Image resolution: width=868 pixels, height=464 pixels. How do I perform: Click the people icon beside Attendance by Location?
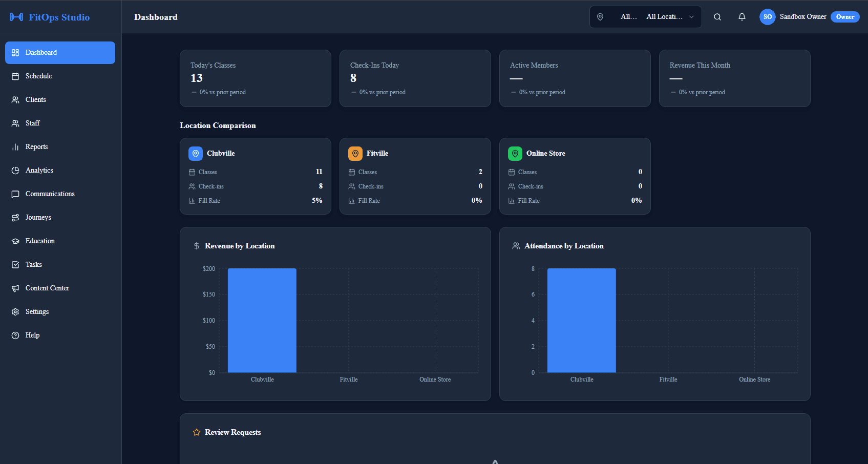tap(516, 245)
